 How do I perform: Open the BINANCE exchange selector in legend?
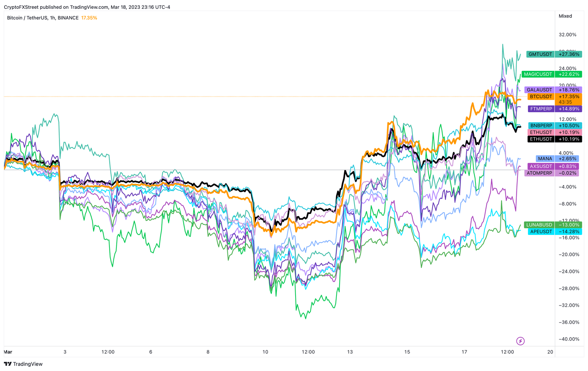(x=67, y=18)
